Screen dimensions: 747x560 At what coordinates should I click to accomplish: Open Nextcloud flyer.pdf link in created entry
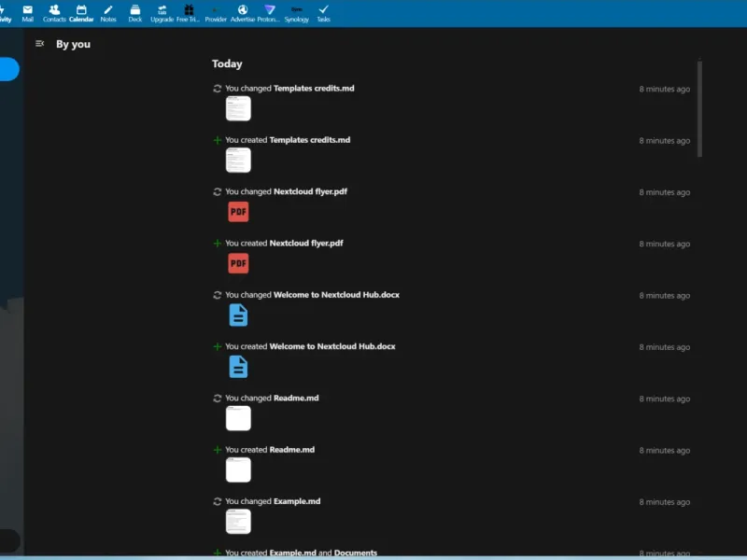306,243
